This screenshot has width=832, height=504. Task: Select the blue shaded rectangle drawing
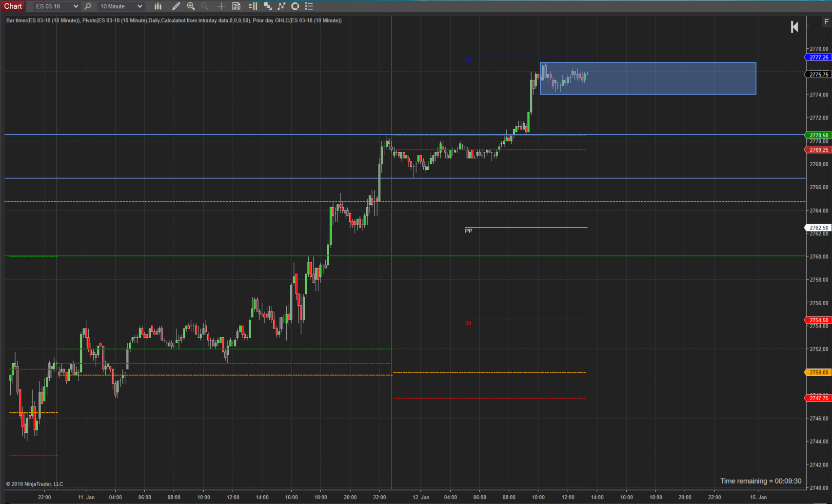pyautogui.click(x=648, y=78)
